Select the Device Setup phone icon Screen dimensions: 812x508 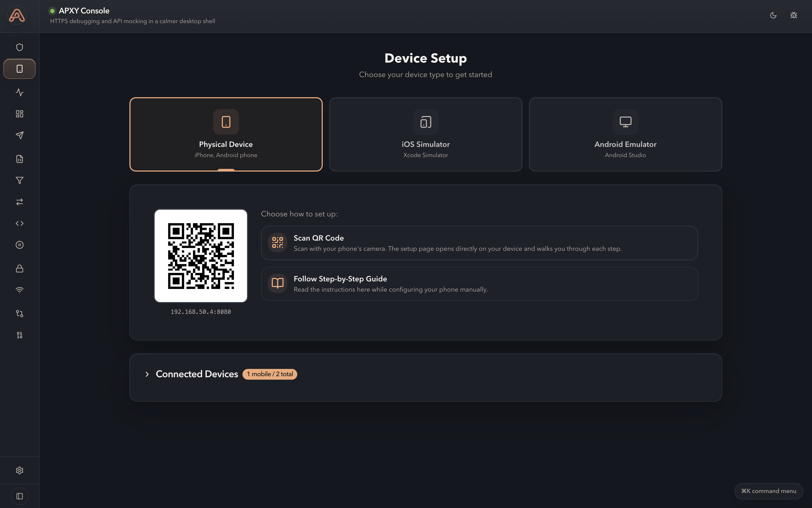tap(19, 68)
